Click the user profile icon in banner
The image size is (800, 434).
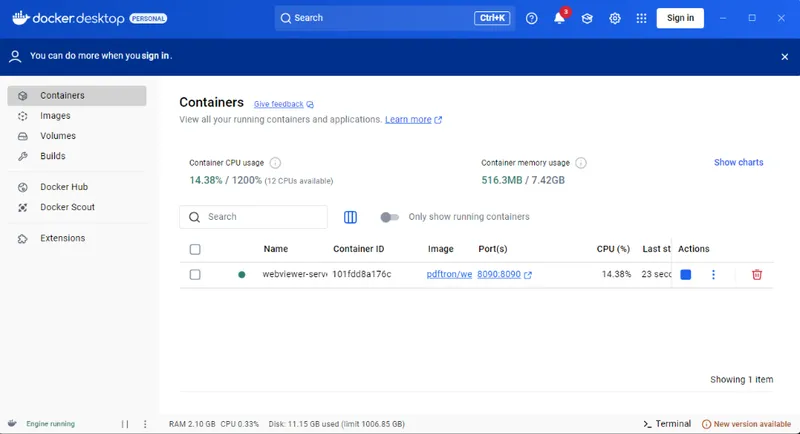(x=15, y=56)
